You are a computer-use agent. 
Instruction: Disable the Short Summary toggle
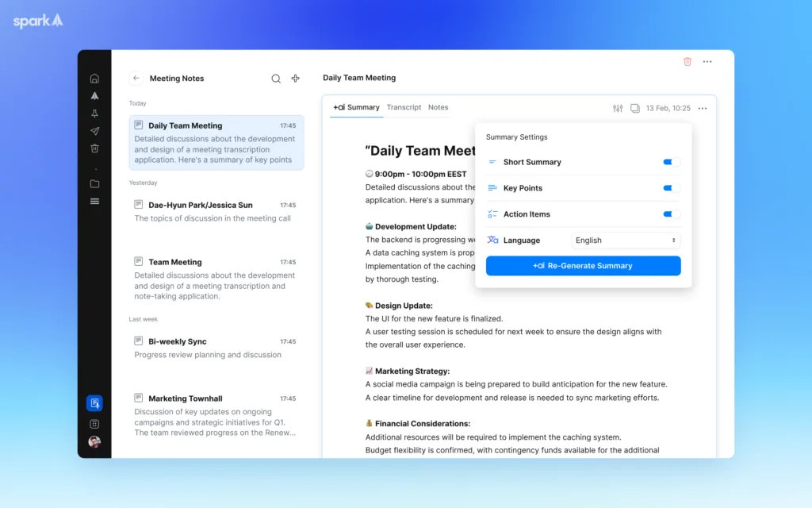point(670,162)
